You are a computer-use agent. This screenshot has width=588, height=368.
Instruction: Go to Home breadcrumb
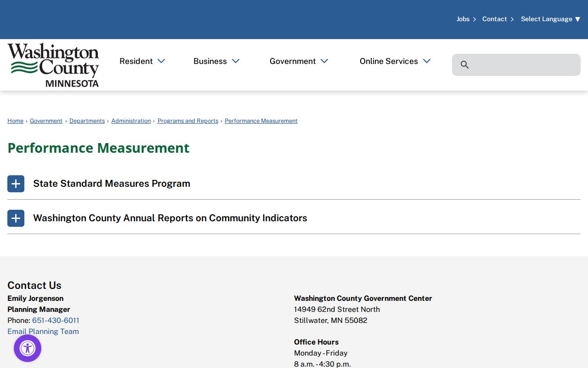click(15, 121)
